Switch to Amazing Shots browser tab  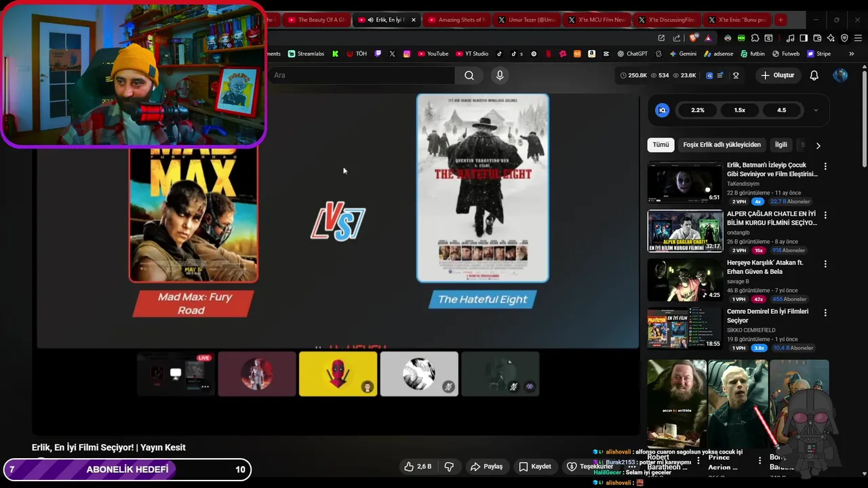click(x=456, y=20)
